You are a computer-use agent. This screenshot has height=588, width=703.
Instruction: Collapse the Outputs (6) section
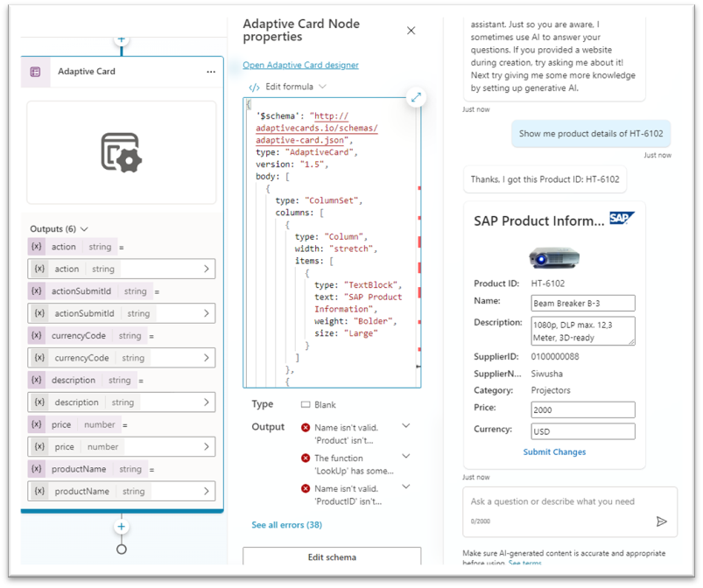[84, 229]
